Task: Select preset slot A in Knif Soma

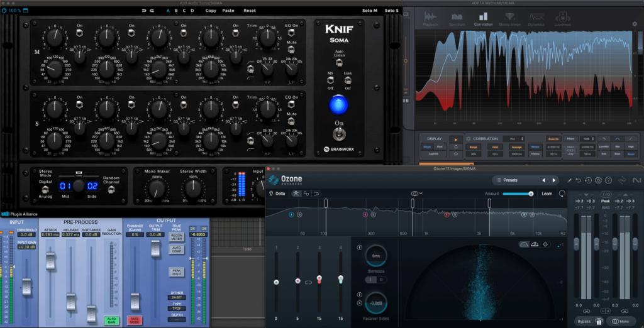Action: 168,11
